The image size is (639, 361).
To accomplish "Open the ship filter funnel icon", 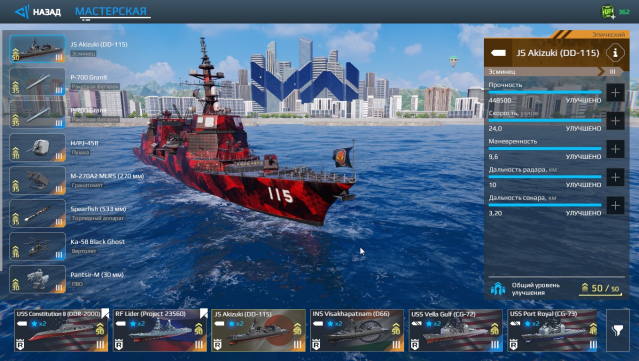I will [618, 330].
